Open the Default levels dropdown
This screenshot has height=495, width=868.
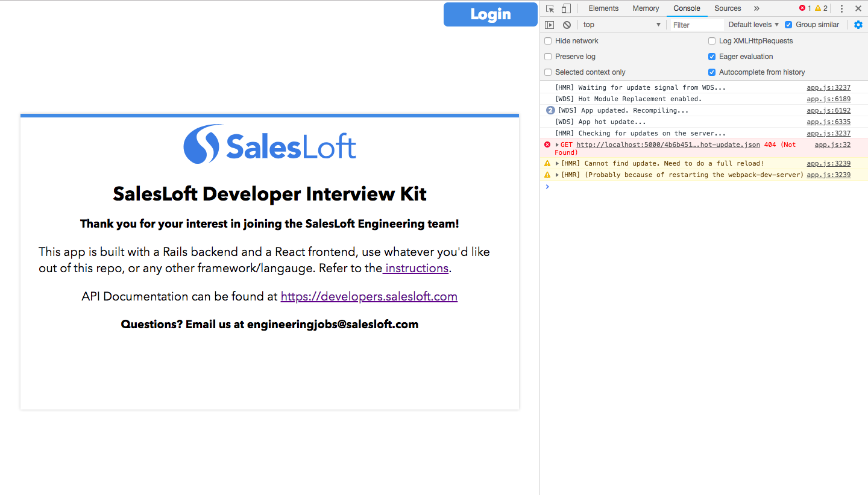pos(753,25)
